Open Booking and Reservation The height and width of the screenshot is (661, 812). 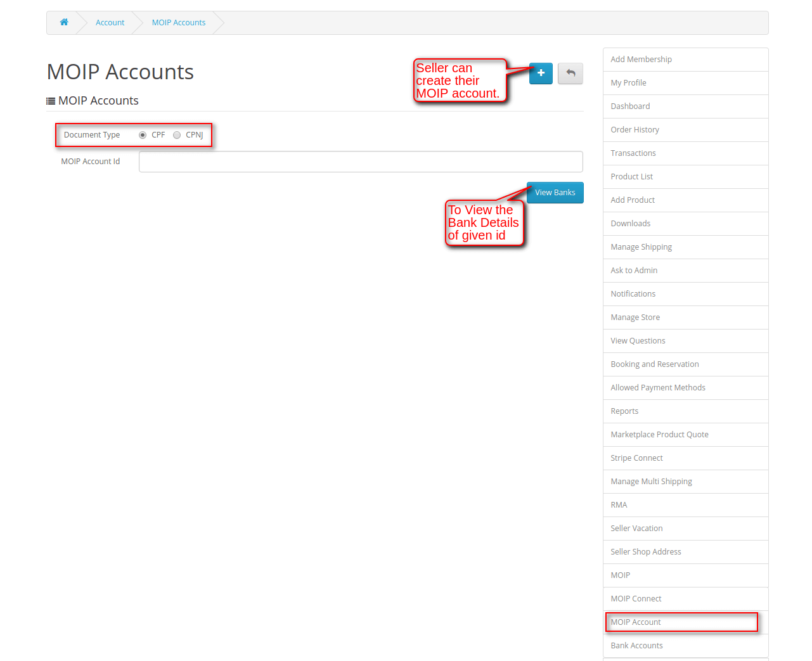686,364
